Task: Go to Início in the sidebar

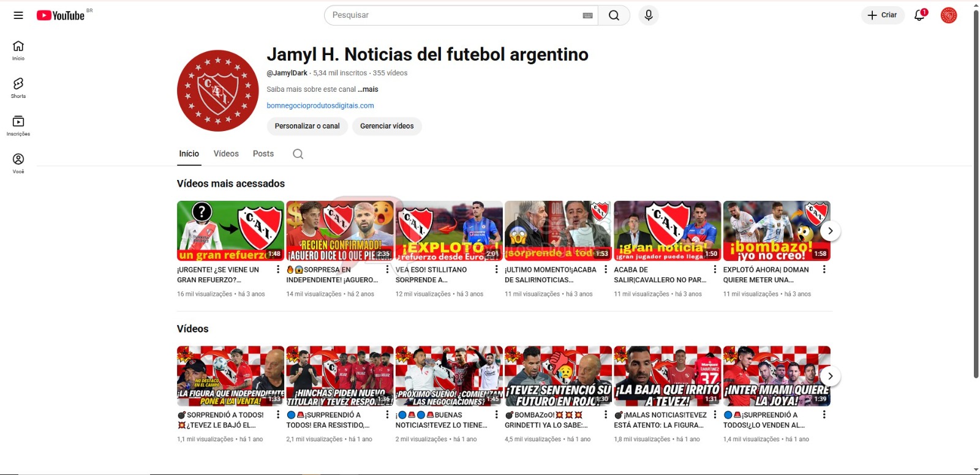Action: (x=18, y=50)
